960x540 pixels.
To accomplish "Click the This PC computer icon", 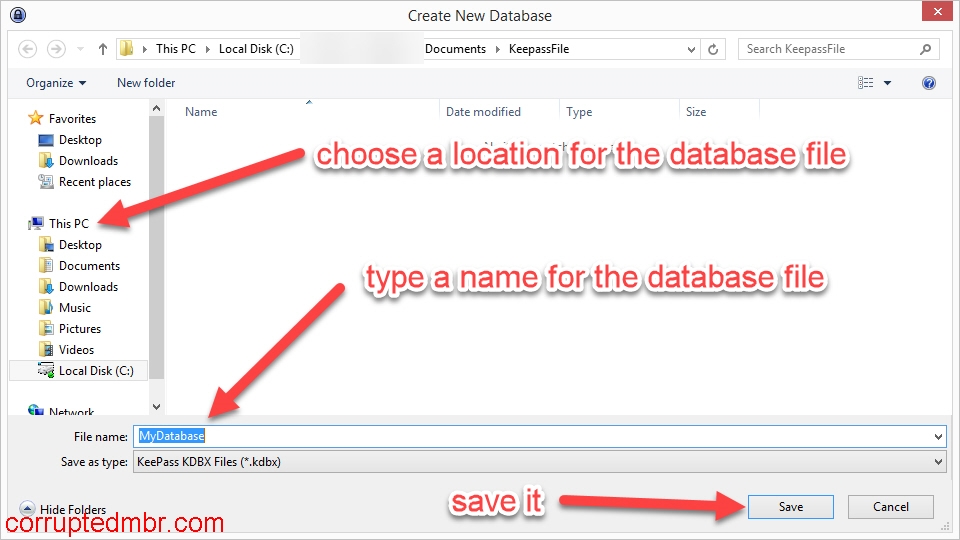I will point(36,223).
